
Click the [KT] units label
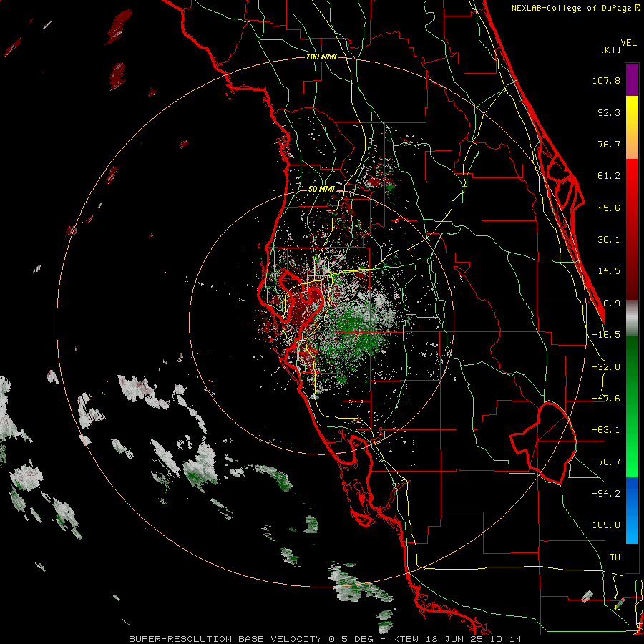click(610, 49)
